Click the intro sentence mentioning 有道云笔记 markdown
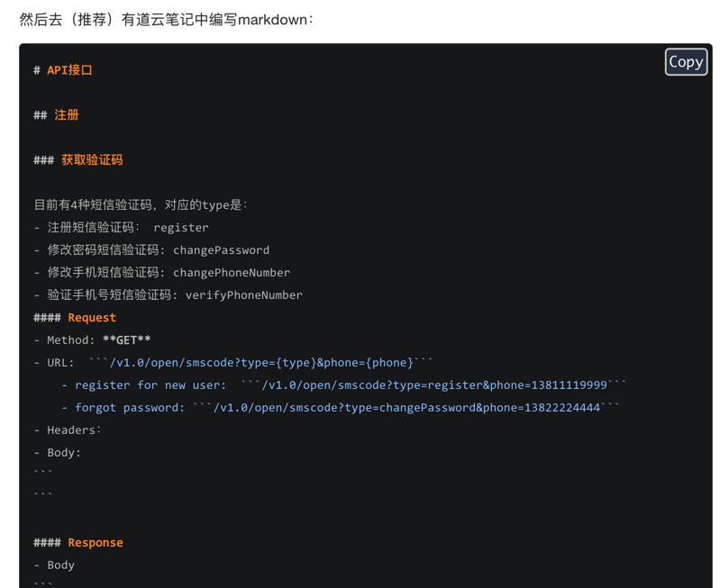Screen dimensions: 720x588 point(166,20)
